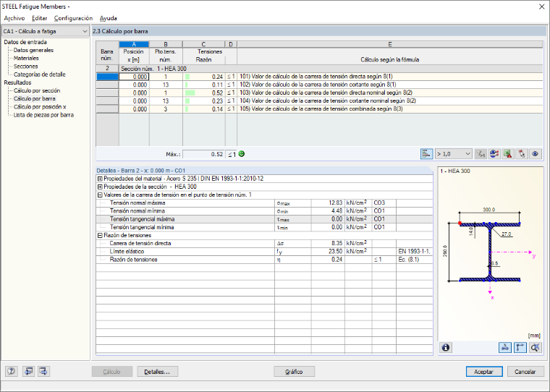Viewport: 550px width, 392px height.
Task: Open the Configuración menu
Action: [x=73, y=18]
